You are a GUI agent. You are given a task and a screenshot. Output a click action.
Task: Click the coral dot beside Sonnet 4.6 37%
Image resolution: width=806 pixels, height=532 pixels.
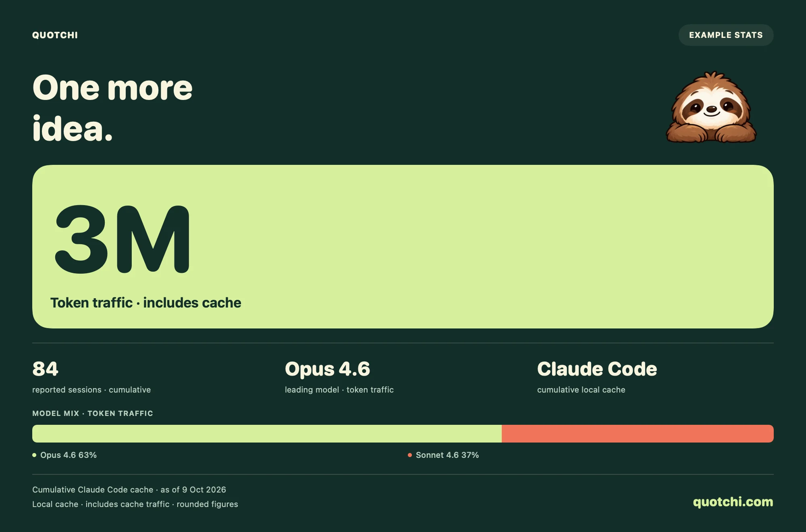tap(410, 455)
